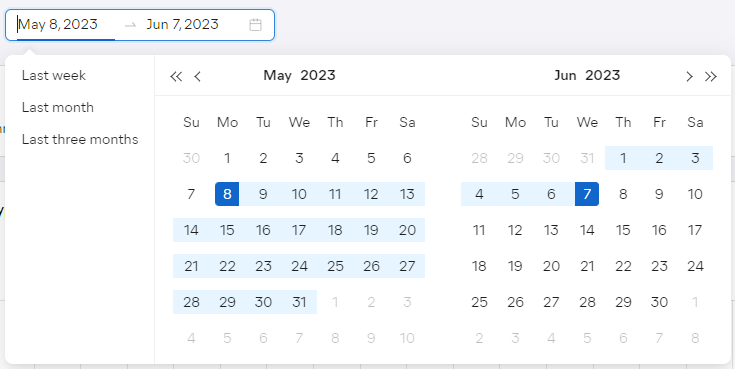Jump forward one year with double-right arrow
The width and height of the screenshot is (735, 369).
[711, 76]
